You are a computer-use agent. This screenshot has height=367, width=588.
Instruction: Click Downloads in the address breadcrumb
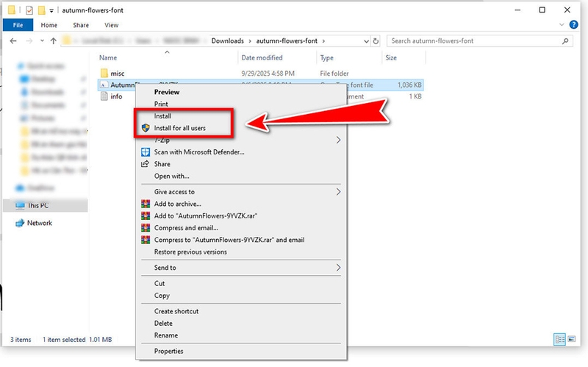(x=227, y=41)
